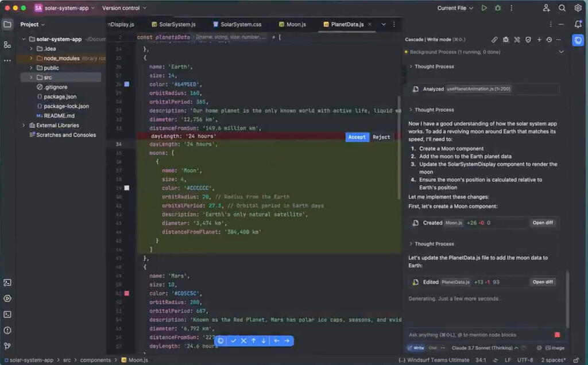Click the blue Windsurf Cascade panel icon

[x=578, y=40]
